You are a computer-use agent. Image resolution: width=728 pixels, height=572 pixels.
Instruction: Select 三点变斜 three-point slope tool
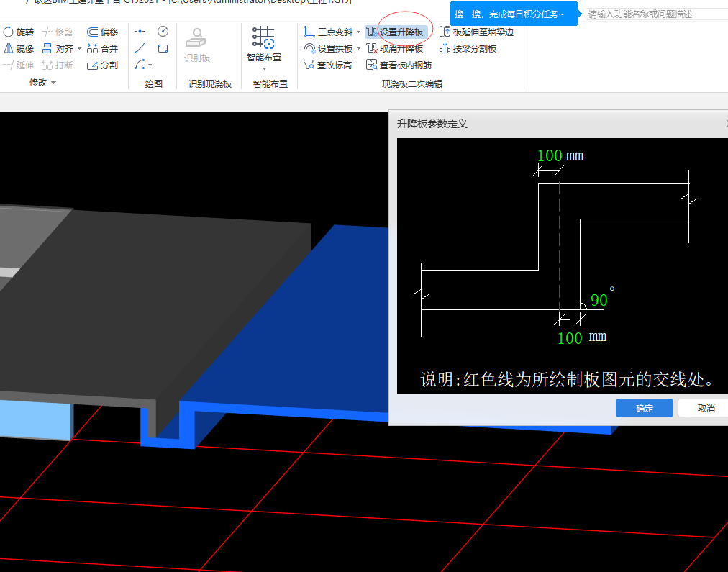tap(328, 32)
